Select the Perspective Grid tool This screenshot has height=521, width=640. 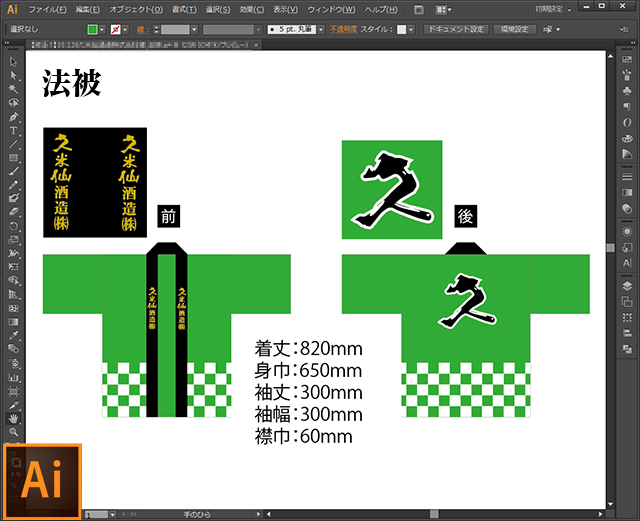click(x=13, y=294)
